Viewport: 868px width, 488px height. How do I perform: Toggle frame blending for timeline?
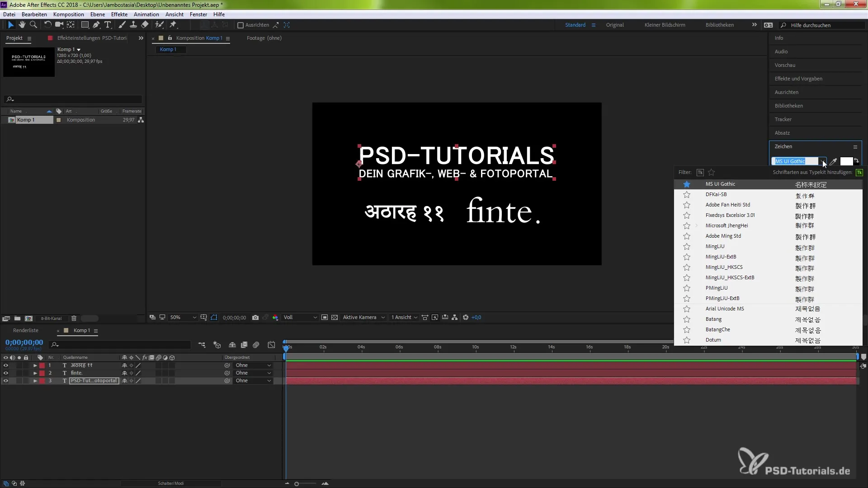[244, 345]
